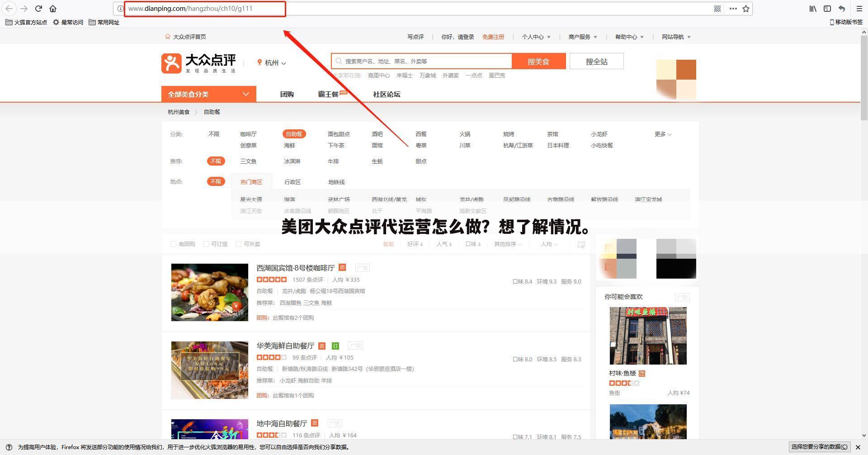Dismiss the Firefox notification bar
The image size is (868, 455).
pyautogui.click(x=858, y=447)
